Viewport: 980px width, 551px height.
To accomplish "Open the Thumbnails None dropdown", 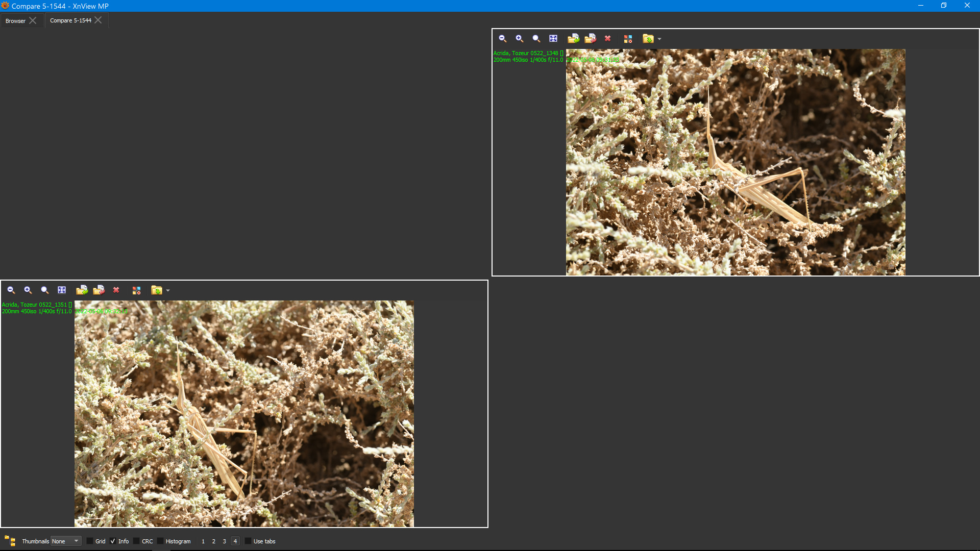I will tap(66, 541).
